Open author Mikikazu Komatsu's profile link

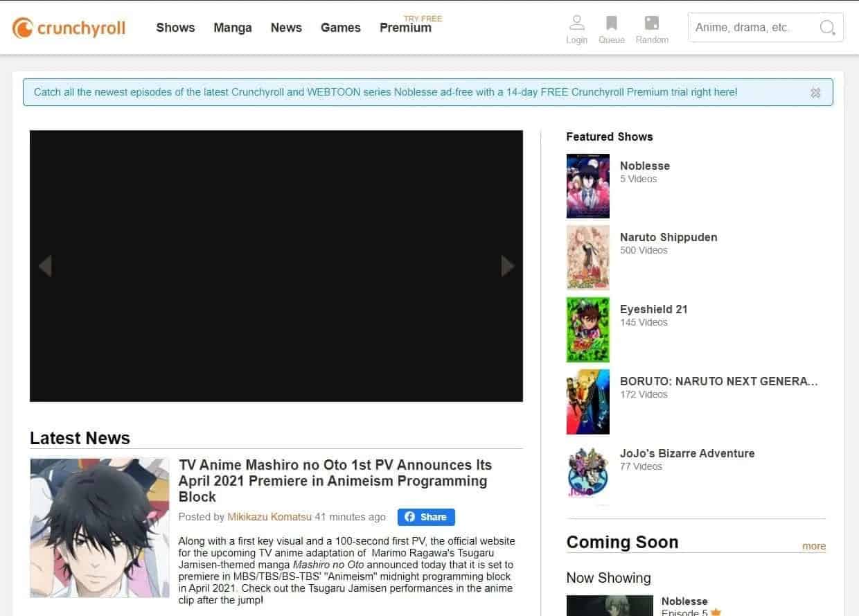[x=269, y=517]
